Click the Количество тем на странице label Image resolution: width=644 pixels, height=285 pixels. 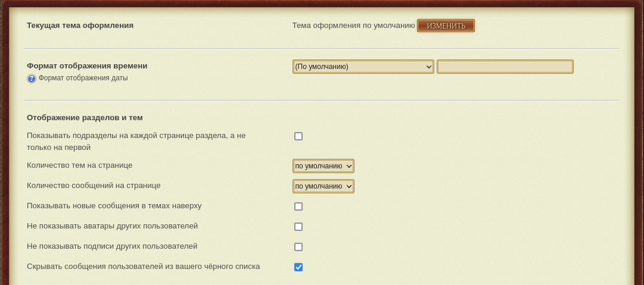click(x=80, y=165)
